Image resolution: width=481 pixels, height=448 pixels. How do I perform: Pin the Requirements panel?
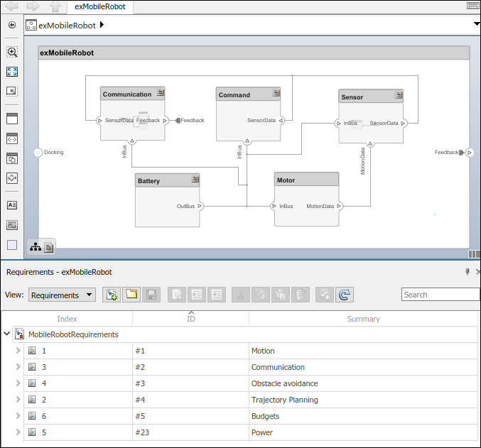(x=468, y=272)
